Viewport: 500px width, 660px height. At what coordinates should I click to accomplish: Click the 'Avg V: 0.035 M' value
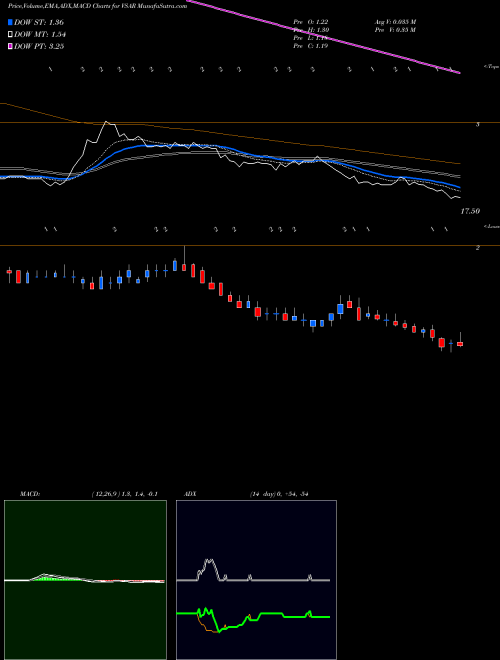(395, 22)
